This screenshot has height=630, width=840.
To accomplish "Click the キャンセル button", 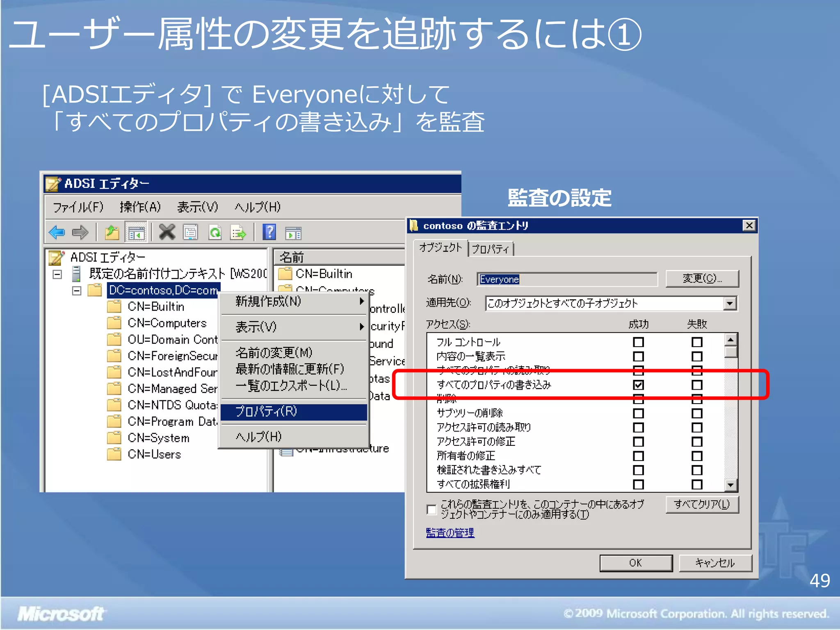I will coord(715,563).
